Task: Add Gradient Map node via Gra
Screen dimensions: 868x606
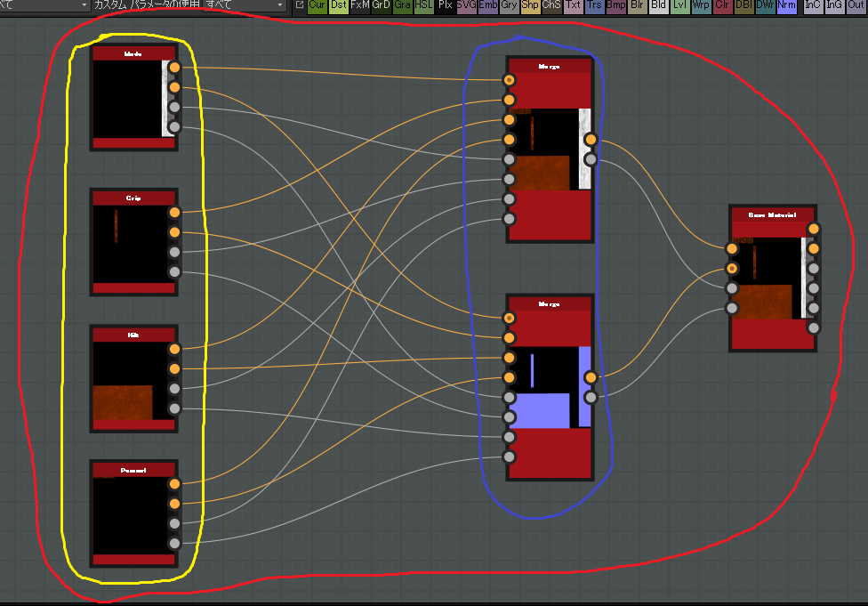Action: point(403,5)
